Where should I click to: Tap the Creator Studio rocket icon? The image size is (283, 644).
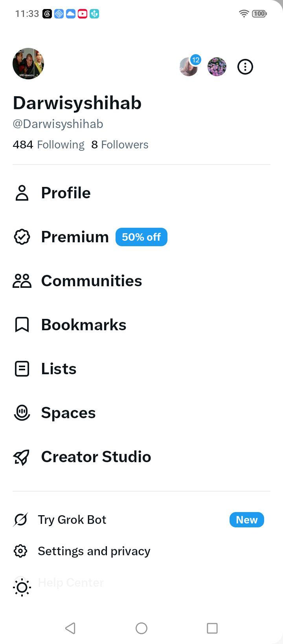click(x=22, y=457)
